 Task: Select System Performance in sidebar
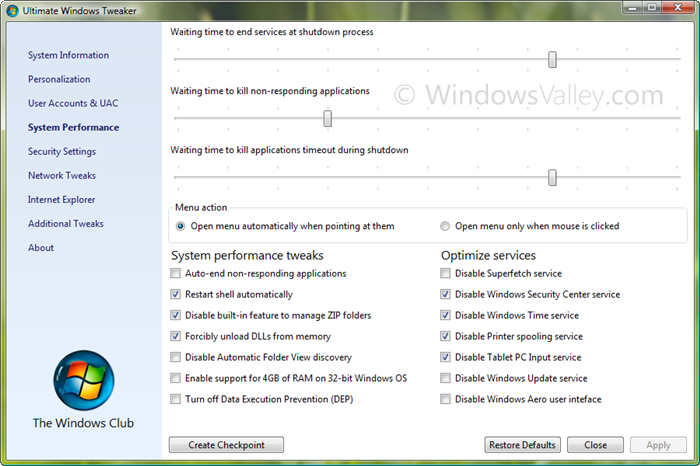coord(73,127)
